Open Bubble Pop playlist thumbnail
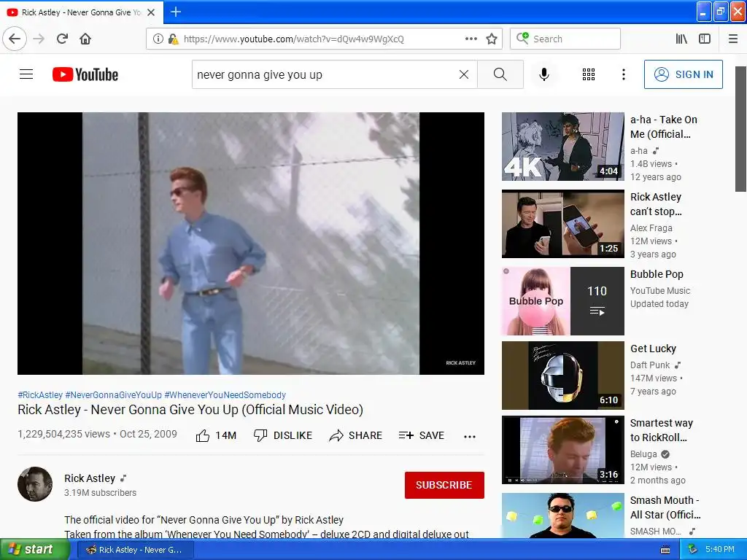 [562, 301]
